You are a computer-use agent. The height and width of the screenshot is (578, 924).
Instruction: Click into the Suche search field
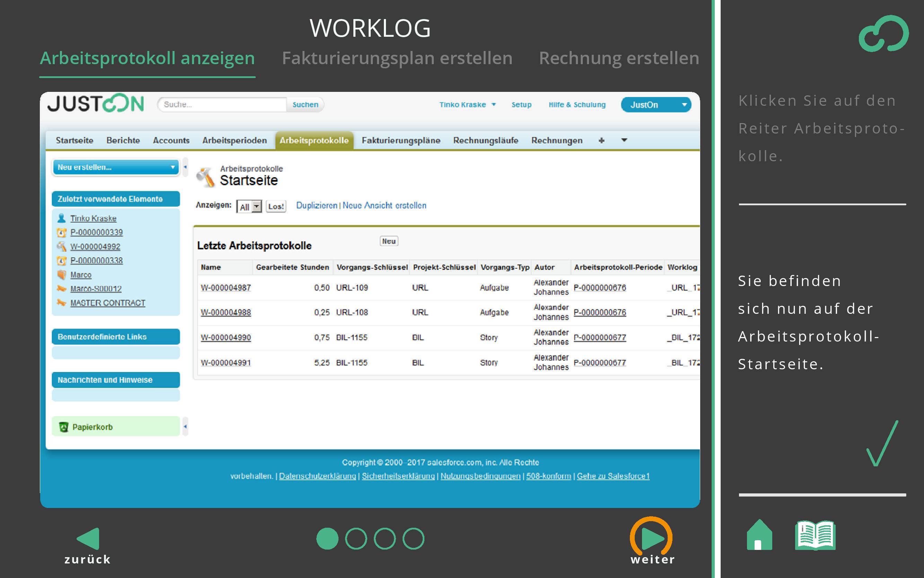pyautogui.click(x=222, y=104)
